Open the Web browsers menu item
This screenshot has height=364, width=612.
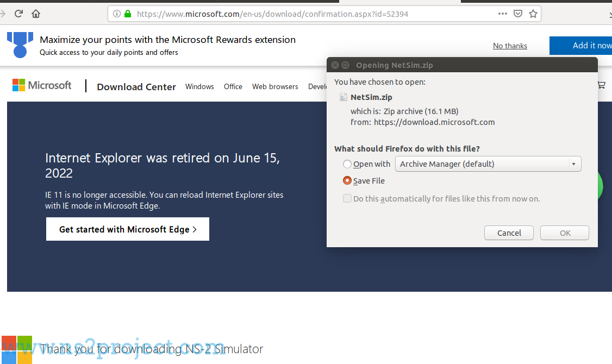[275, 86]
